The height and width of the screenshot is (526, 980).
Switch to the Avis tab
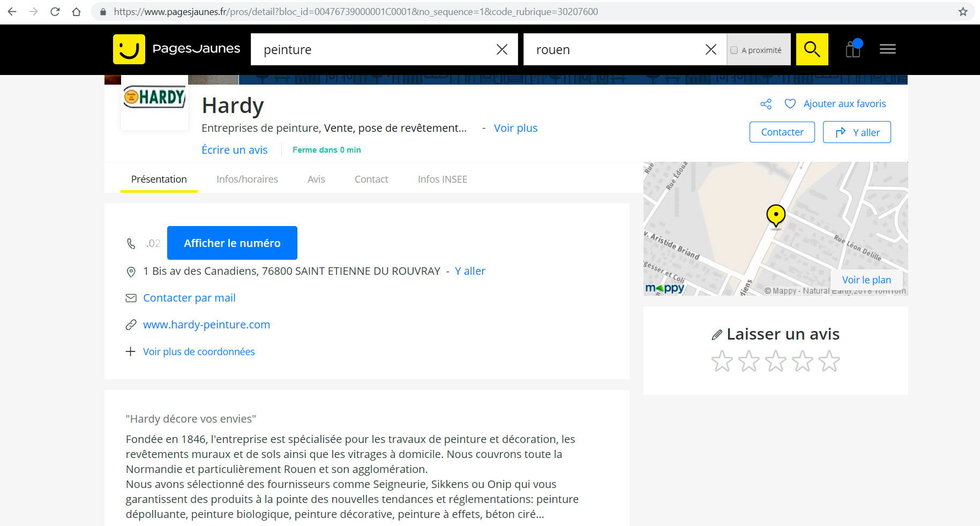[316, 179]
